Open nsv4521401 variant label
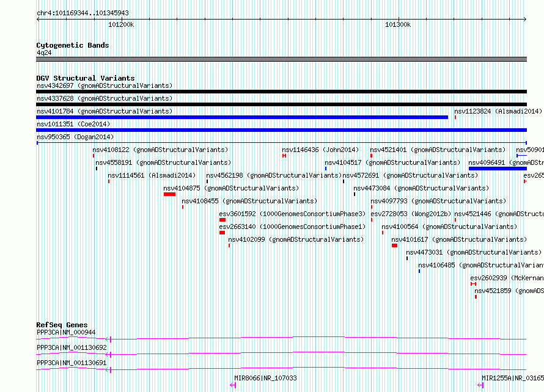The height and width of the screenshot is (392, 544). click(x=438, y=150)
